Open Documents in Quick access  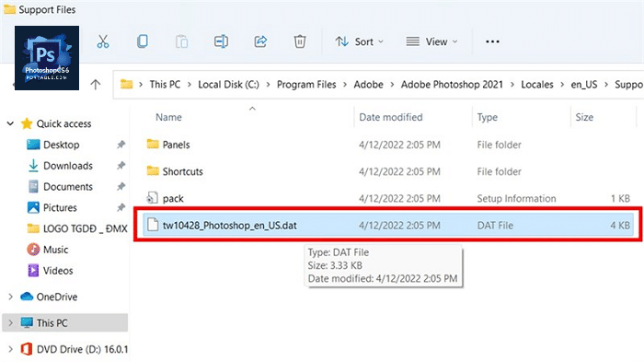click(68, 187)
